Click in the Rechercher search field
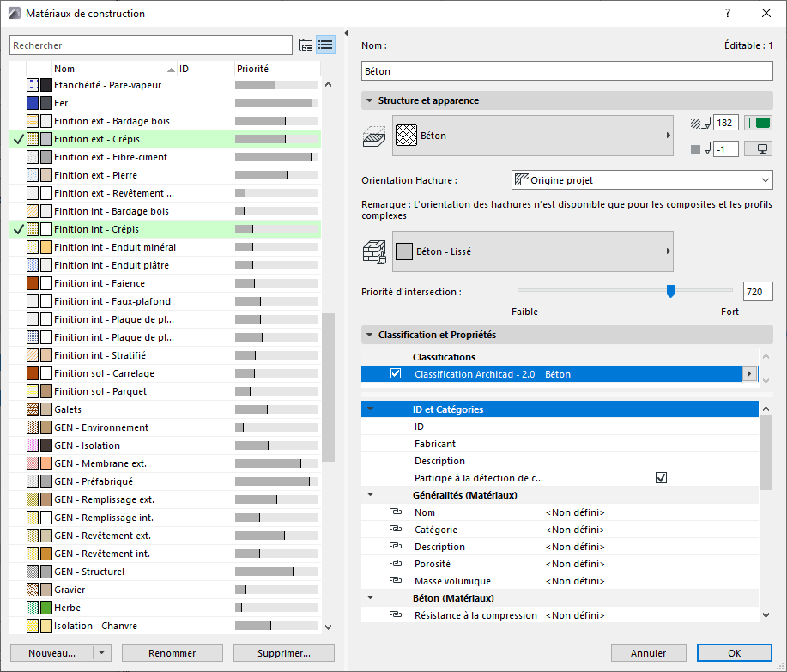This screenshot has height=672, width=787. 150,45
